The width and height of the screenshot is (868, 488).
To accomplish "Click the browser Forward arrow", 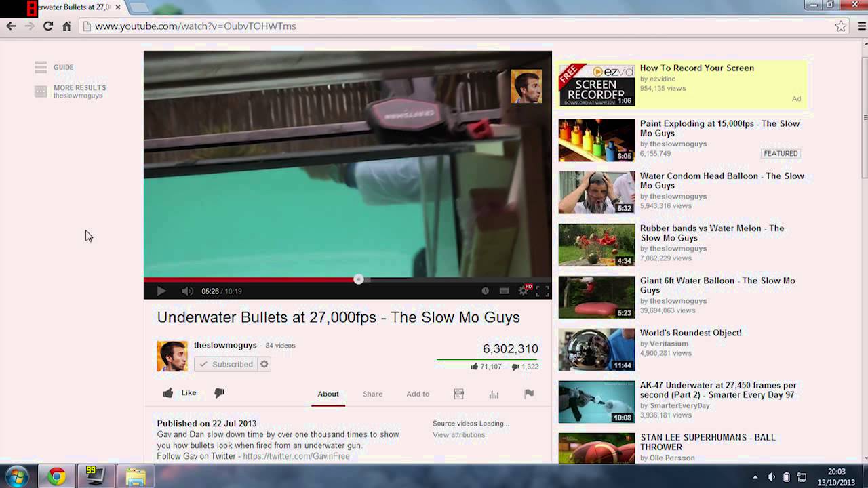I will 29,26.
